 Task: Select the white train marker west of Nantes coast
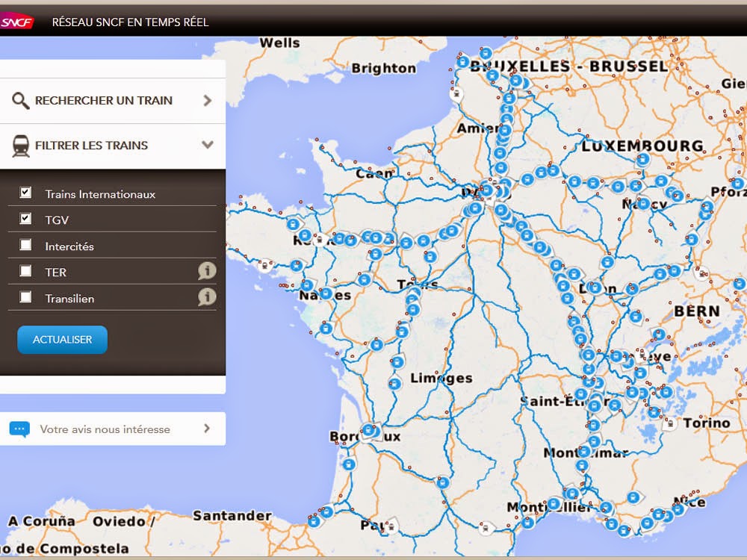265,265
